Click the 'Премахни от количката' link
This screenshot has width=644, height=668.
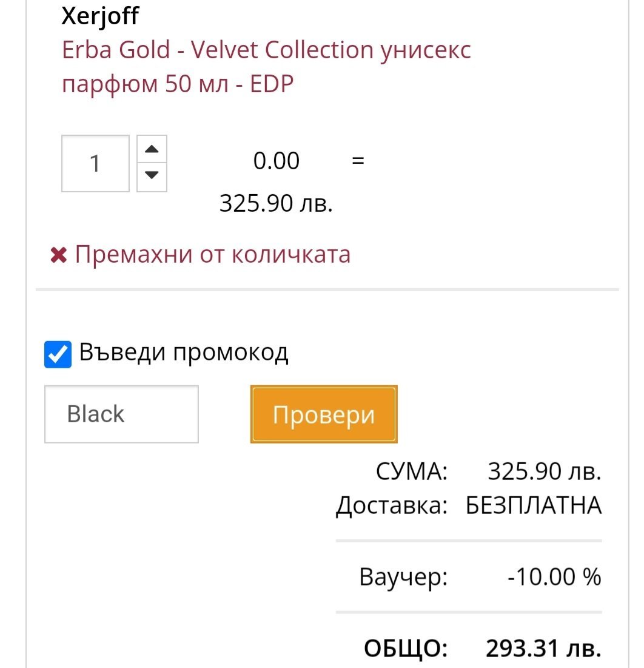(x=212, y=254)
